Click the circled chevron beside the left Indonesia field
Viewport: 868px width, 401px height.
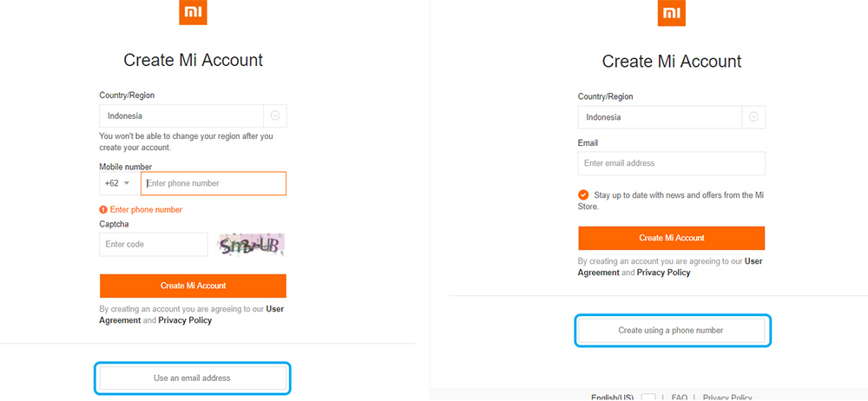tap(275, 116)
